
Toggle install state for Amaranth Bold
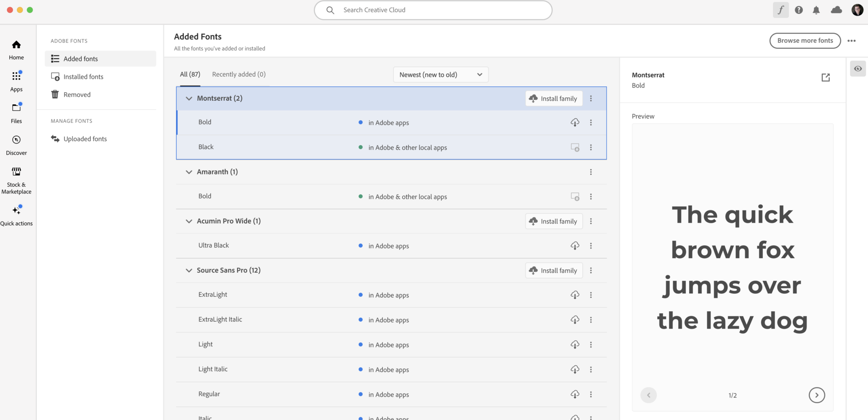click(x=575, y=196)
